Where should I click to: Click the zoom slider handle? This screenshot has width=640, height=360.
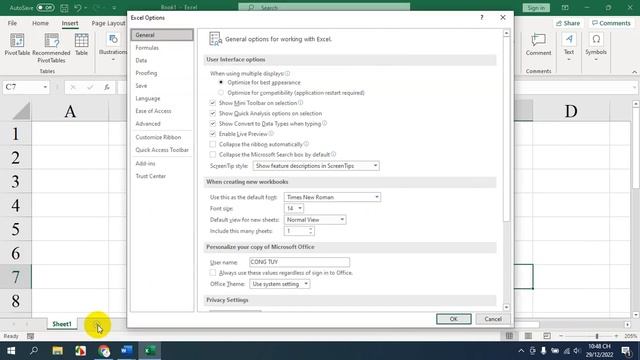[x=597, y=336]
